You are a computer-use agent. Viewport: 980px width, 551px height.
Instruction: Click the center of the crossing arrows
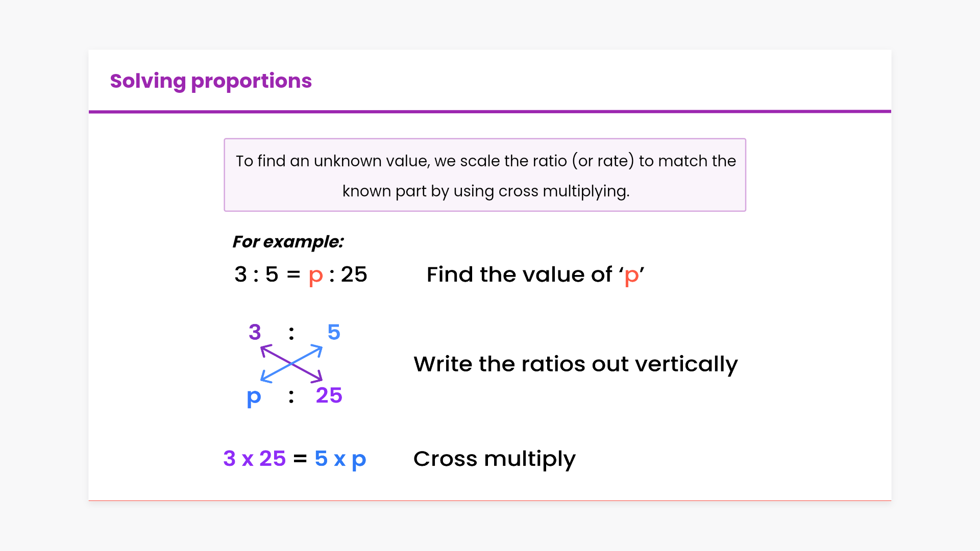click(291, 364)
